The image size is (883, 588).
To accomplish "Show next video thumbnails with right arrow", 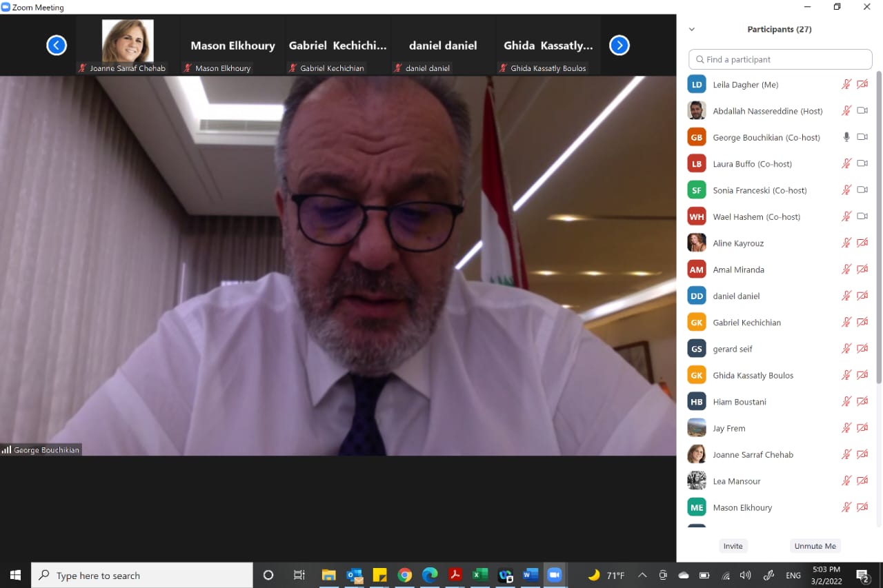I will pyautogui.click(x=619, y=45).
